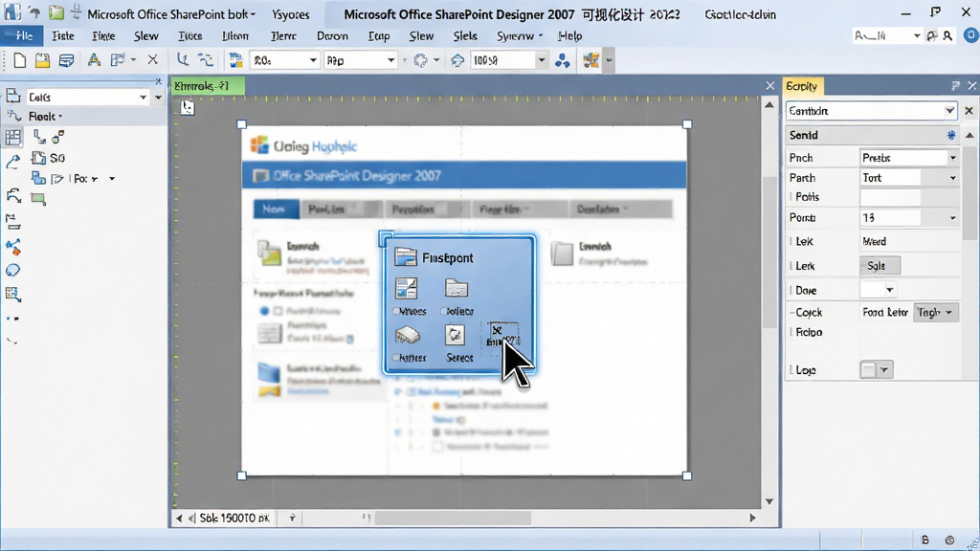Click the Finsepont popup title
Screen dimensions: 980x551
click(x=448, y=258)
